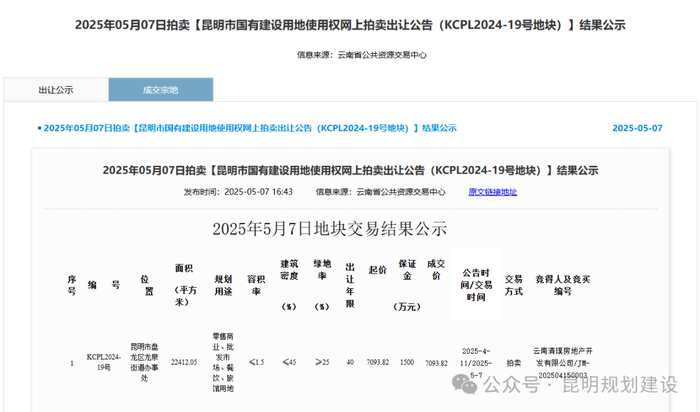
Task: Open the blue 结果公示 announcement link
Action: pos(250,128)
